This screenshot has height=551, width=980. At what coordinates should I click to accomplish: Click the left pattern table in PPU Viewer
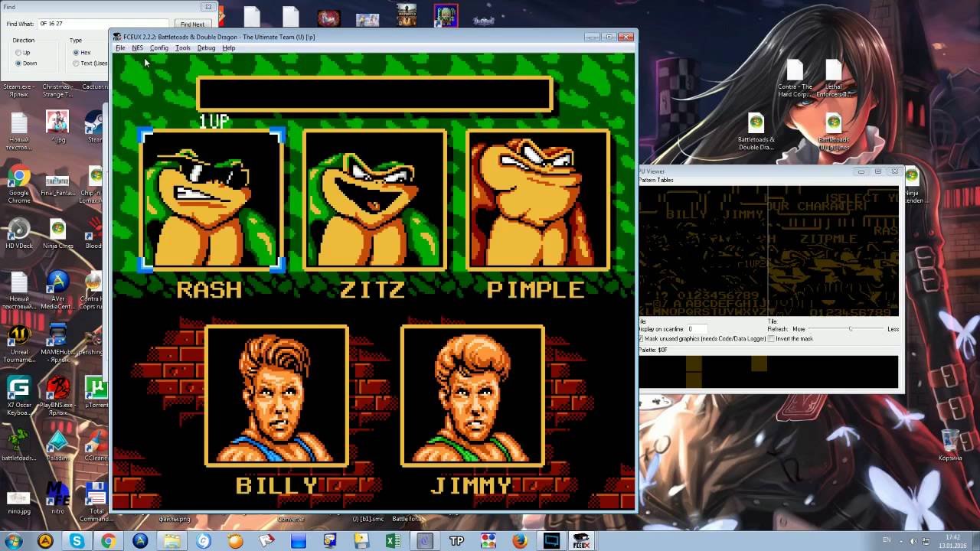pyautogui.click(x=704, y=251)
